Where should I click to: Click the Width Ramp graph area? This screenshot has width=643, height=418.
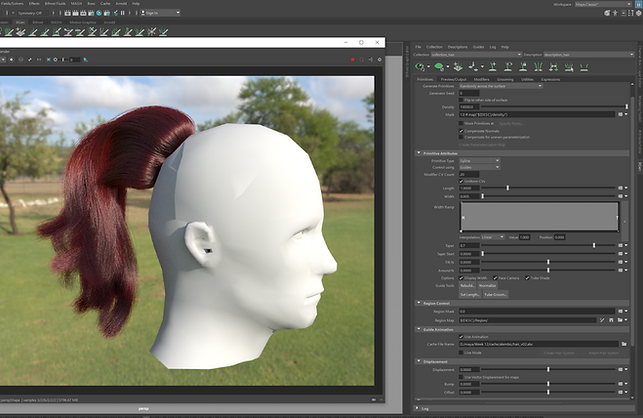pyautogui.click(x=539, y=216)
